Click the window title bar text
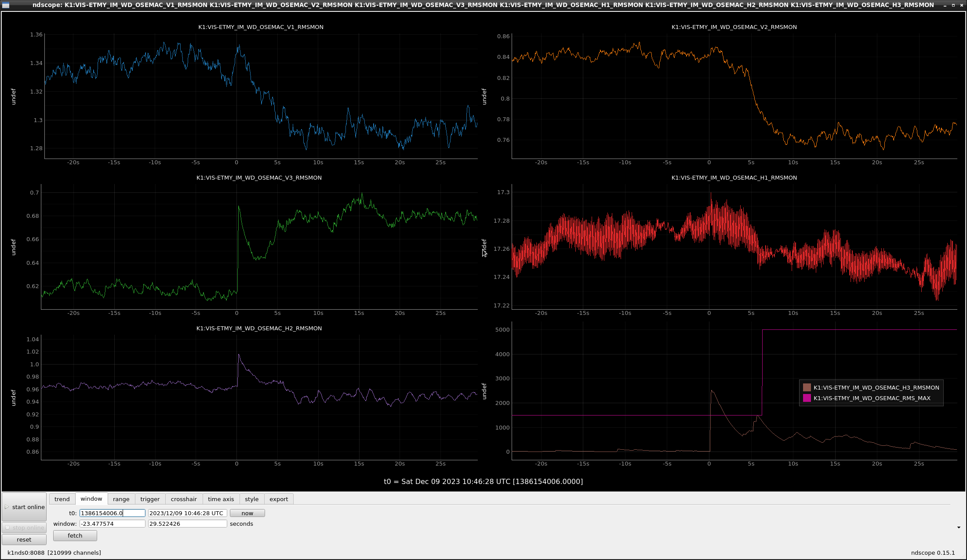This screenshot has width=967, height=560. 483,5
